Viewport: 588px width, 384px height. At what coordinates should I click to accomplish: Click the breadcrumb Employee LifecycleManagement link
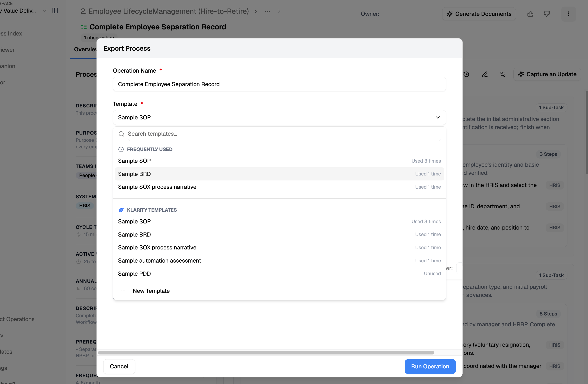(x=165, y=11)
